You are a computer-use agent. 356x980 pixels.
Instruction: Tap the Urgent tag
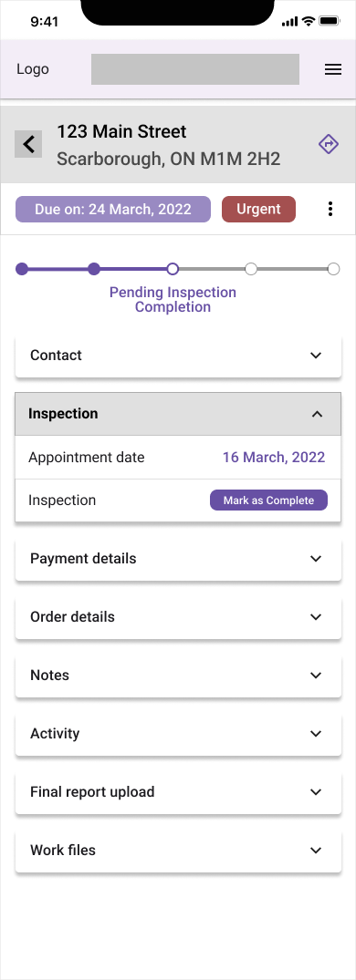(x=258, y=210)
